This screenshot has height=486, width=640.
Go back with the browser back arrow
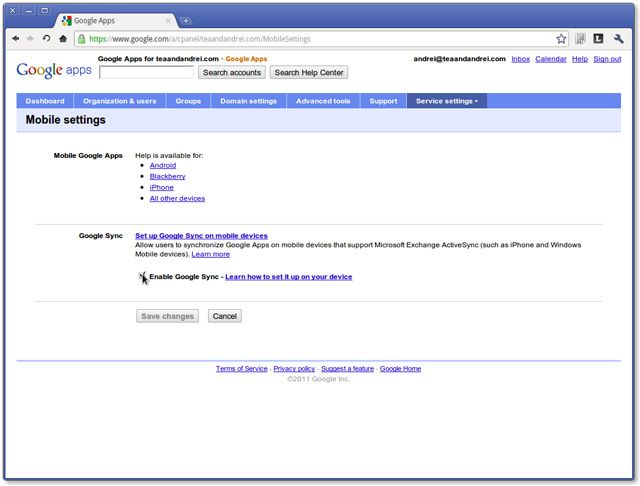(x=16, y=38)
